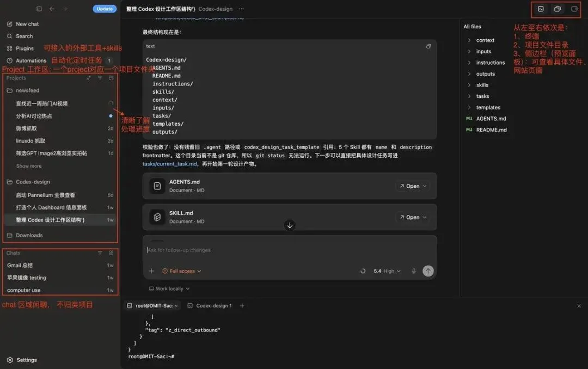Open the 打造个人 Dashboard 信息面板 chat

coord(60,207)
